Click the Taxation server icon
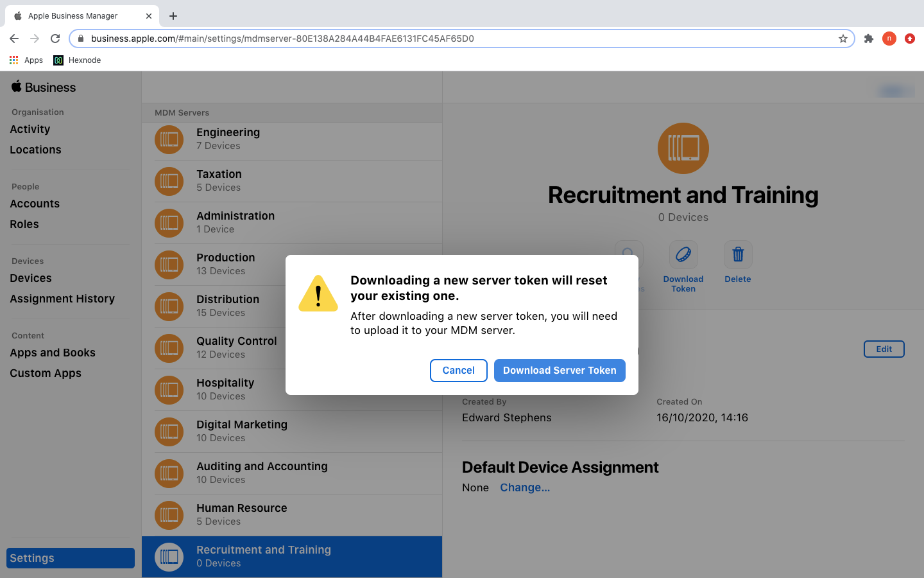Viewport: 924px width, 578px height. tap(169, 181)
